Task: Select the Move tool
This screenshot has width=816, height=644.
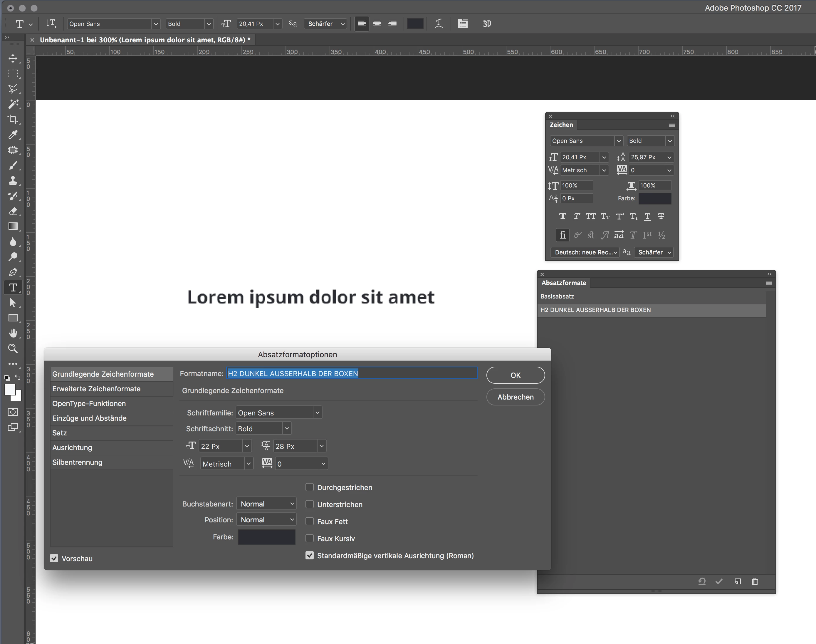Action: [13, 58]
